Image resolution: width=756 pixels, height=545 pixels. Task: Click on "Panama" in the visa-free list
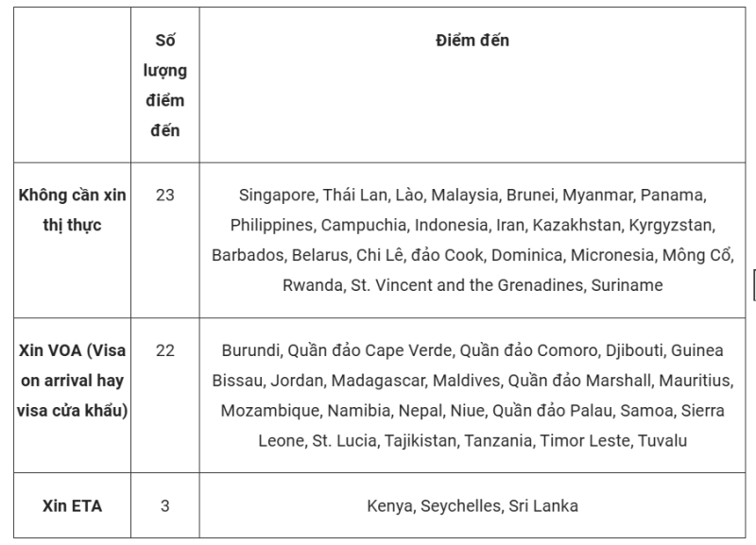tap(673, 196)
